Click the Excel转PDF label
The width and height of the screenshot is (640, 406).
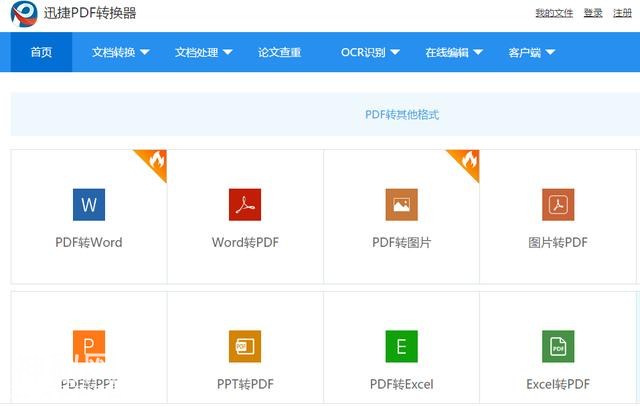558,384
